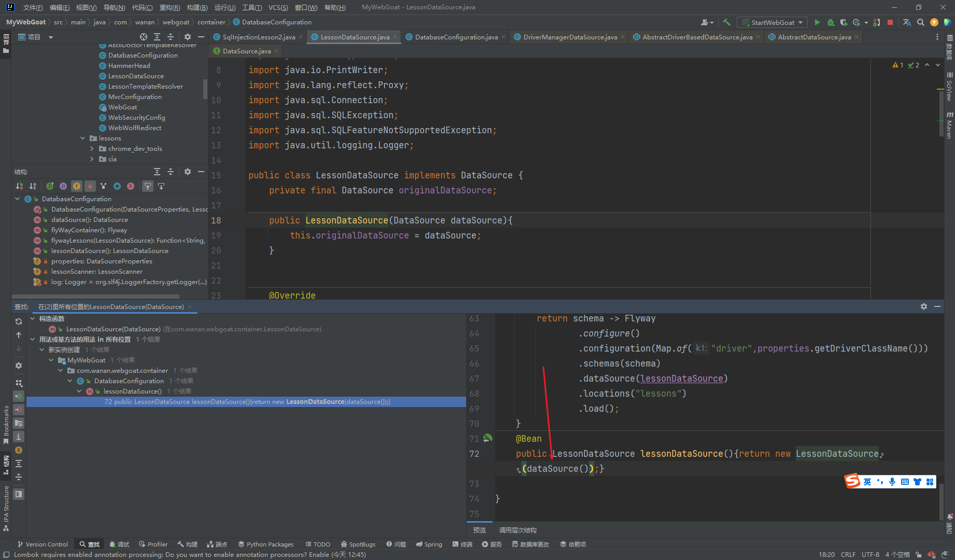Open project view mode dropdown next to 项目
The image size is (955, 560).
pyautogui.click(x=51, y=37)
